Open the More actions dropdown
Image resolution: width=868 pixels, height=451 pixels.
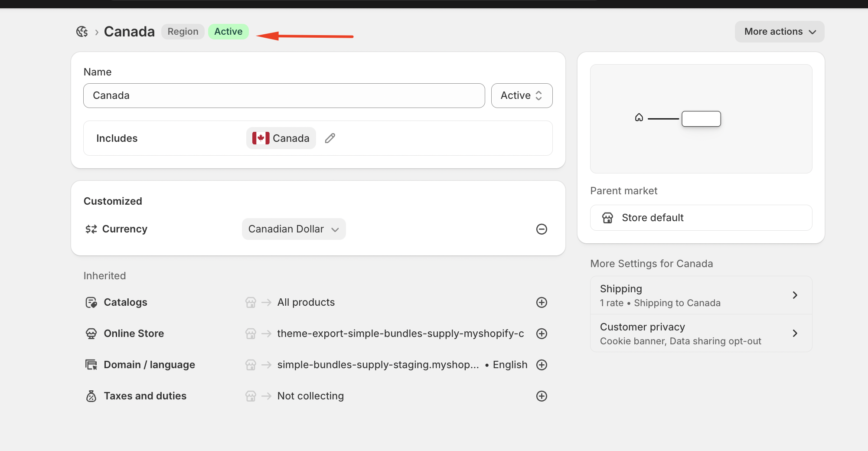[780, 32]
